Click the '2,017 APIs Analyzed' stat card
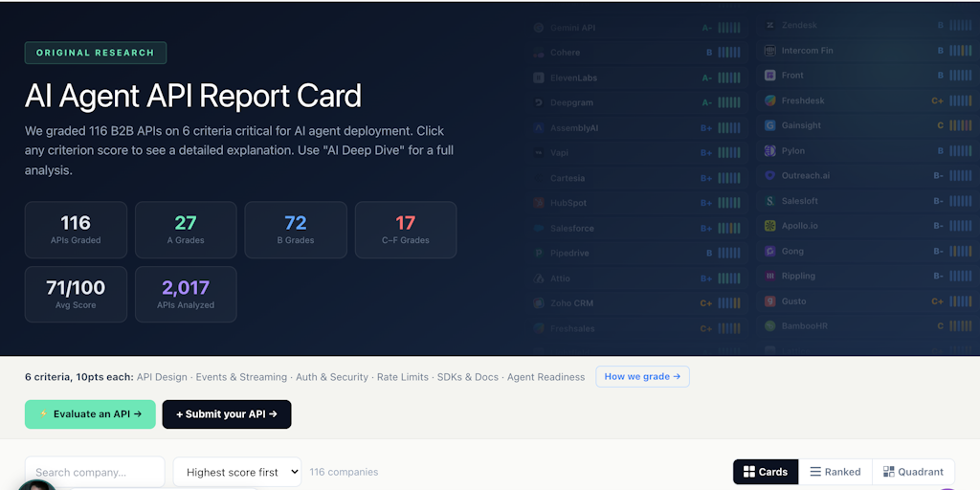Viewport: 980px width, 490px height. [186, 295]
